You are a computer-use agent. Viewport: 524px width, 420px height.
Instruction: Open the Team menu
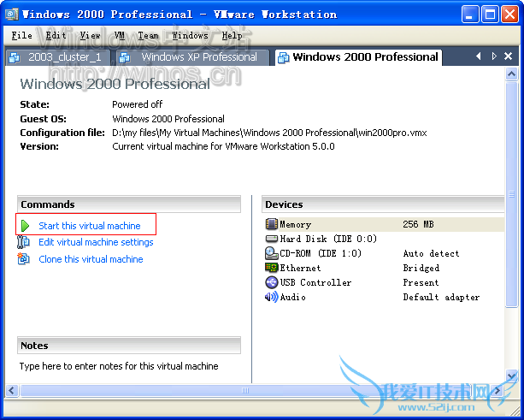pyautogui.click(x=149, y=35)
